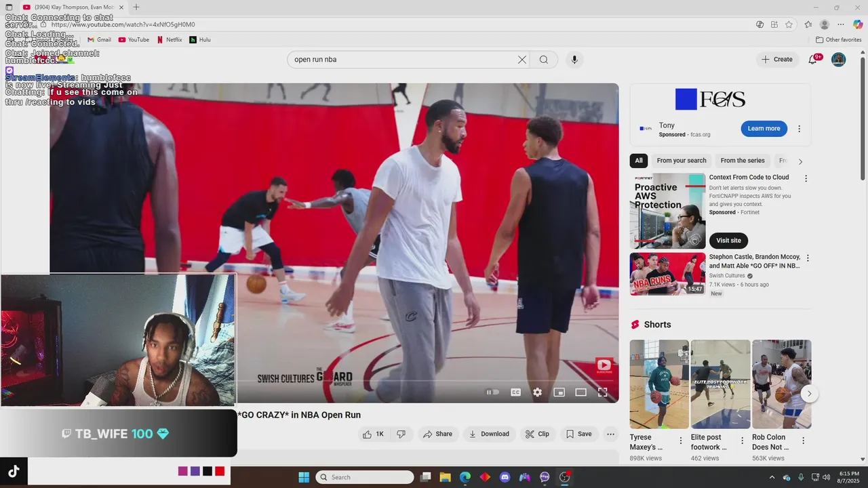Open options for 'Context From Code to Cloud' ad
The width and height of the screenshot is (868, 488).
click(806, 178)
